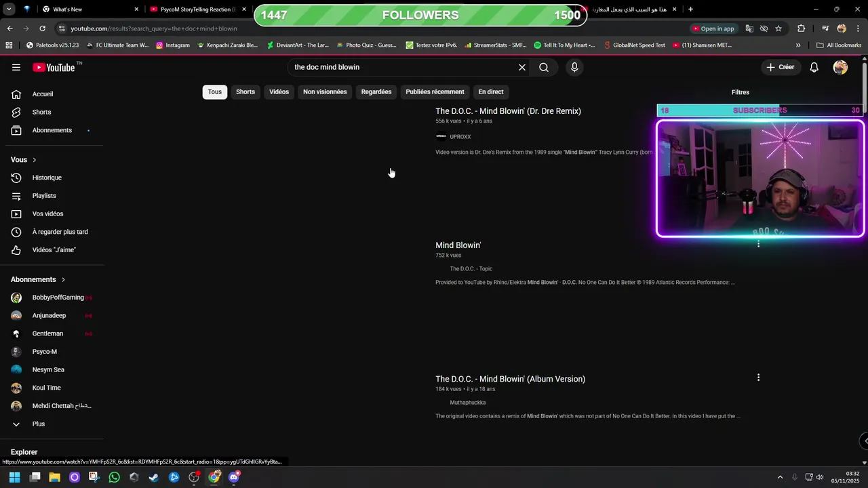The image size is (868, 488).
Task: Open the All Bookmarks folder
Action: point(839,45)
